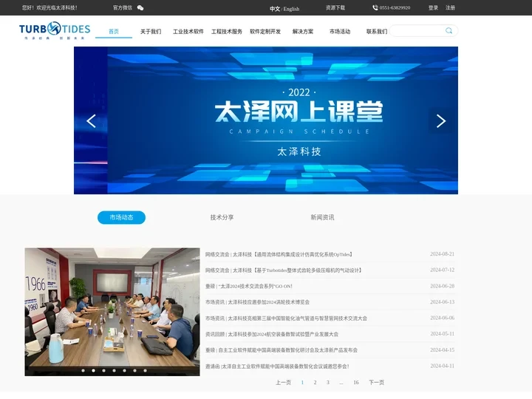Click phone number 0551-63829920
This screenshot has width=532, height=399.
tap(395, 8)
